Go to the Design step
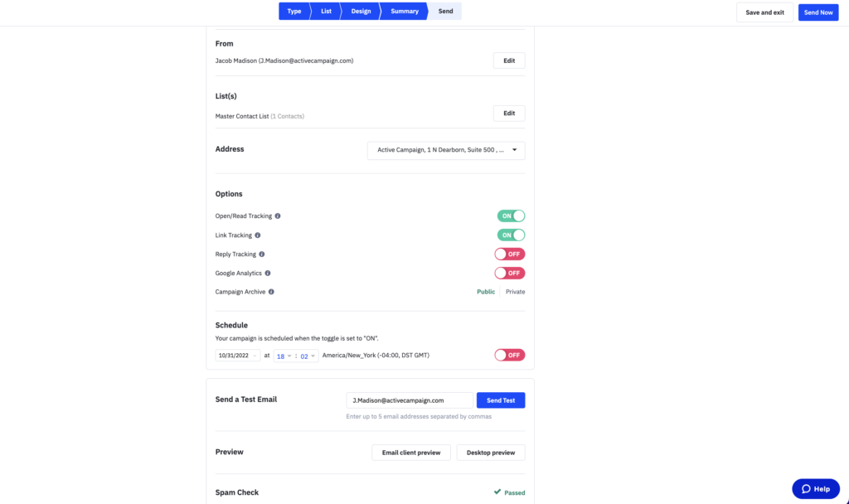The width and height of the screenshot is (849, 504). pos(361,12)
